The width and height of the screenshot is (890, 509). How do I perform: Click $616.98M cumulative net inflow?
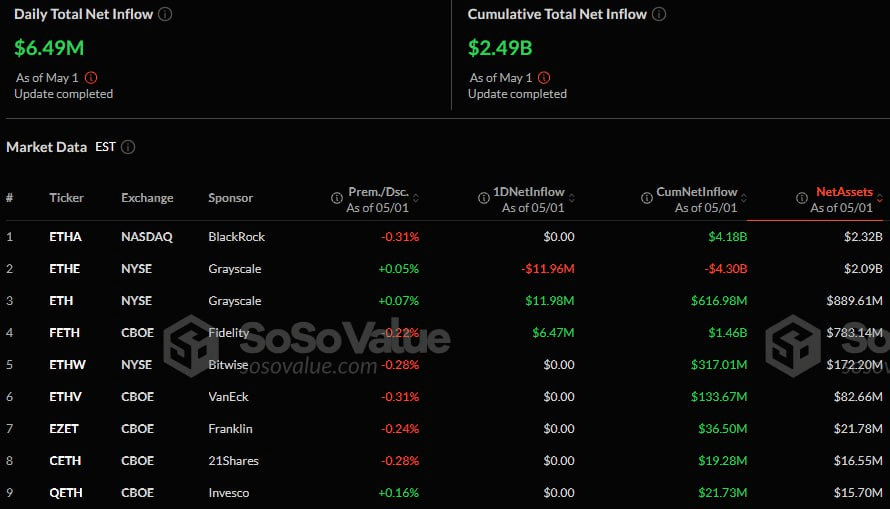point(719,301)
